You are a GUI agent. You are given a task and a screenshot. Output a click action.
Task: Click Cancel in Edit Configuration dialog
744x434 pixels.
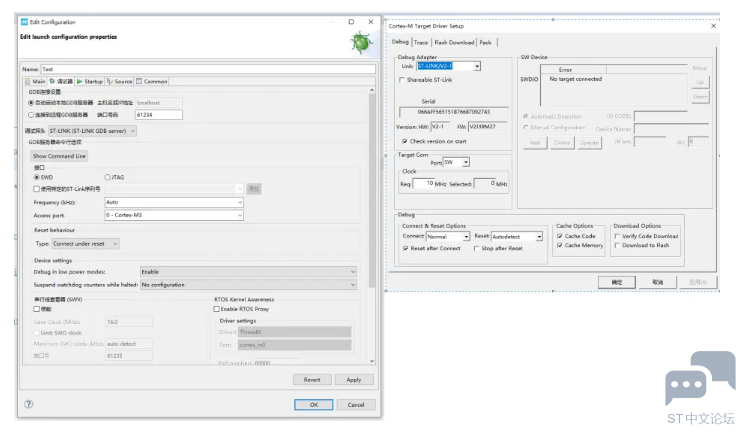pos(356,405)
